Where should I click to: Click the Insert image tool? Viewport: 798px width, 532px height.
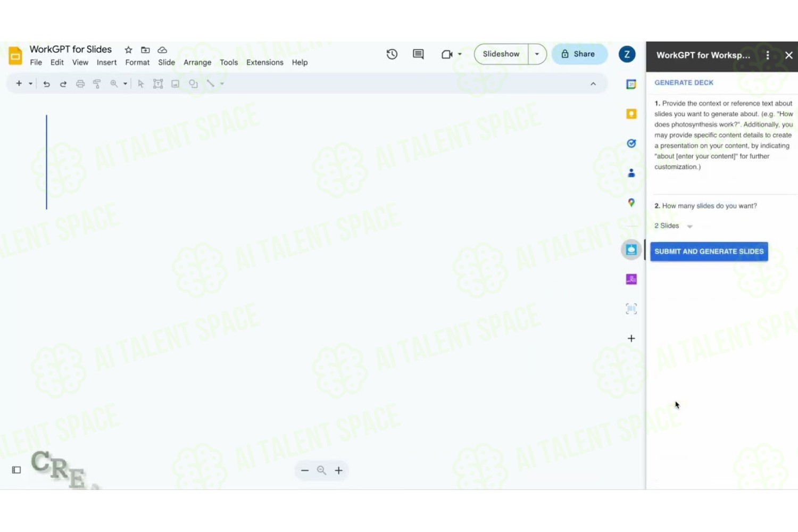175,84
